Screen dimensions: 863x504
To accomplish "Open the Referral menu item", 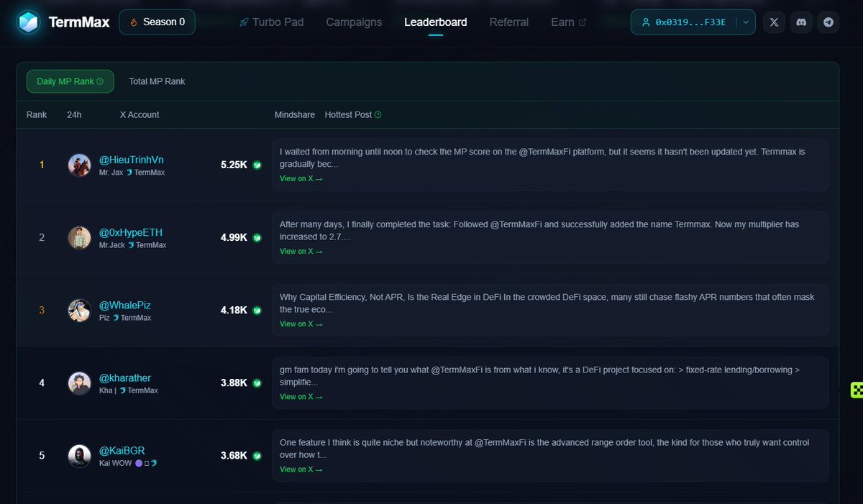I will [x=508, y=22].
